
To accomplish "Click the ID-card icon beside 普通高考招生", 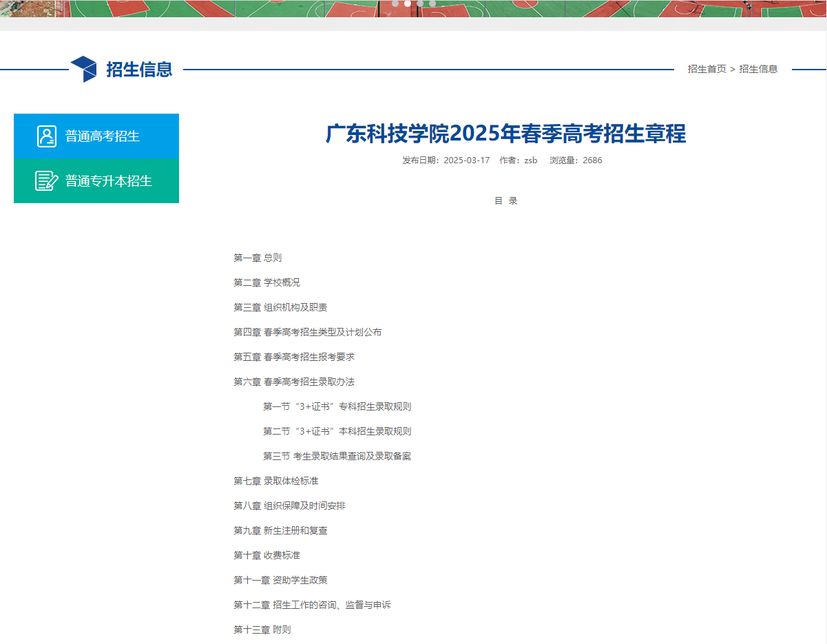I will pos(46,136).
